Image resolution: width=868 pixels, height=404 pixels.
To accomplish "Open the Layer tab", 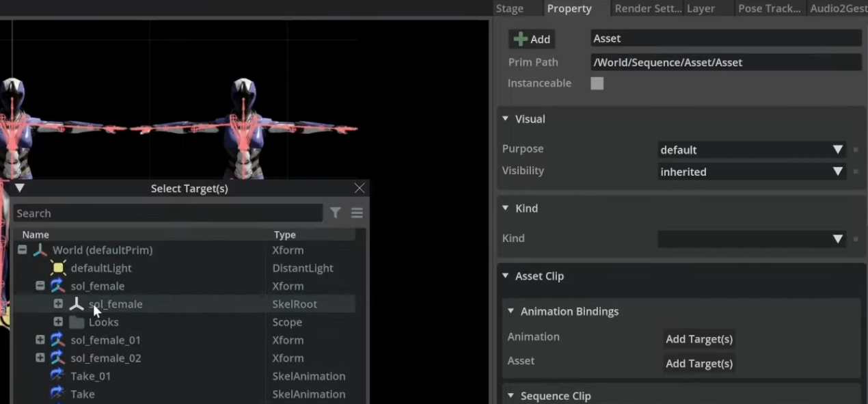I will tap(701, 8).
